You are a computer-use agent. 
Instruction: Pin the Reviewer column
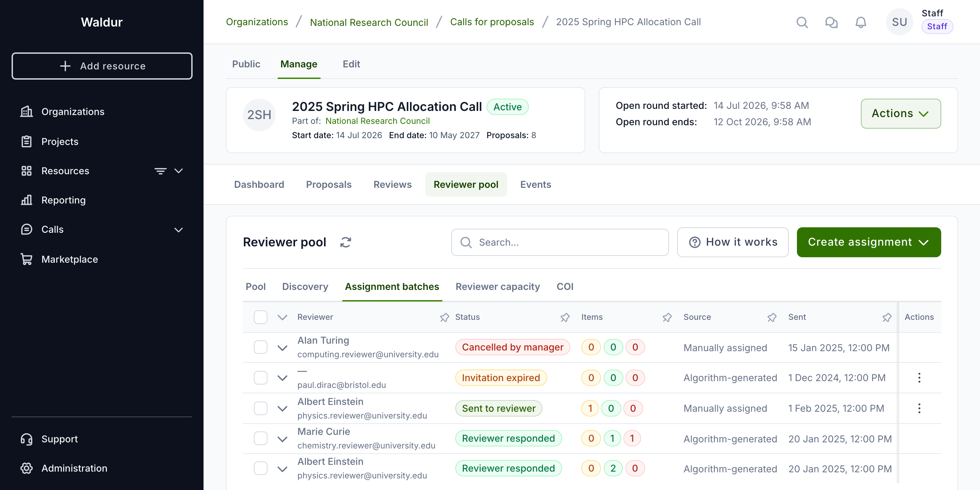444,317
